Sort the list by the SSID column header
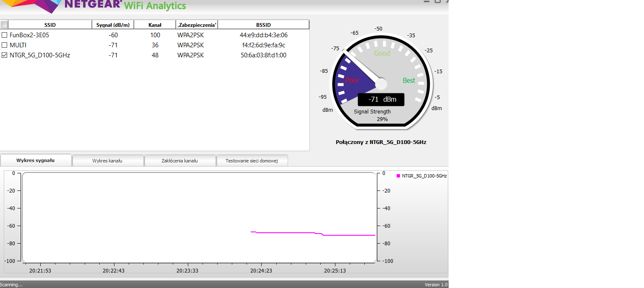644x288 pixels. 50,25
